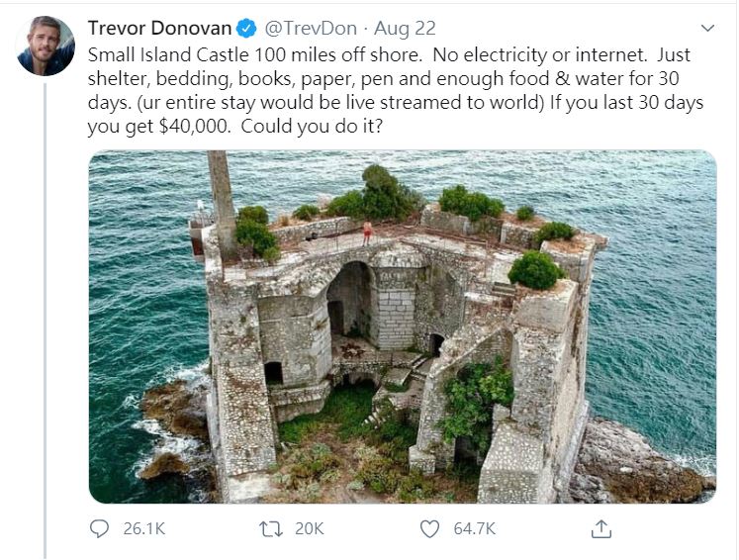Image resolution: width=739 pixels, height=560 pixels.
Task: Click the round bush on the castle's right wall
Action: point(535,270)
